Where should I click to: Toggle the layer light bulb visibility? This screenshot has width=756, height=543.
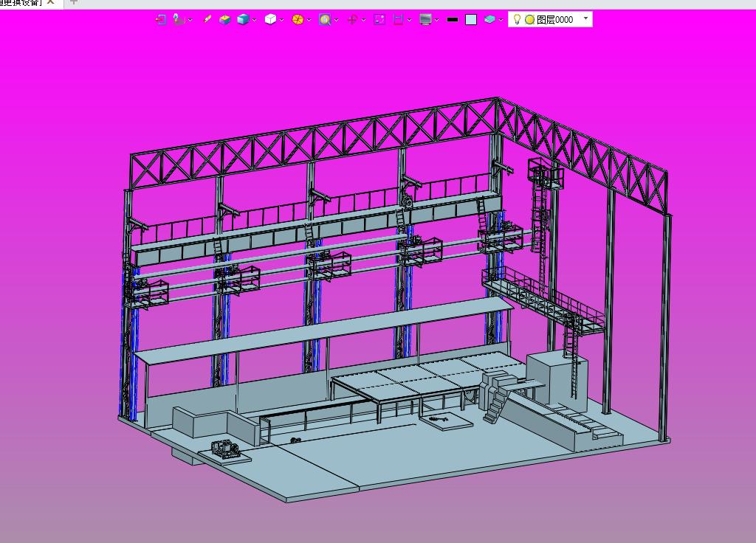pos(517,19)
